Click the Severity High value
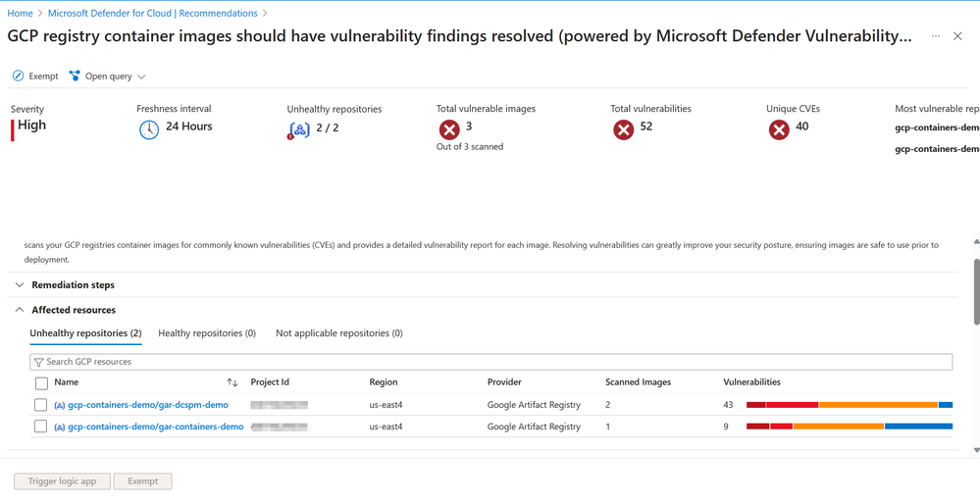This screenshot has height=502, width=980. coord(31,125)
